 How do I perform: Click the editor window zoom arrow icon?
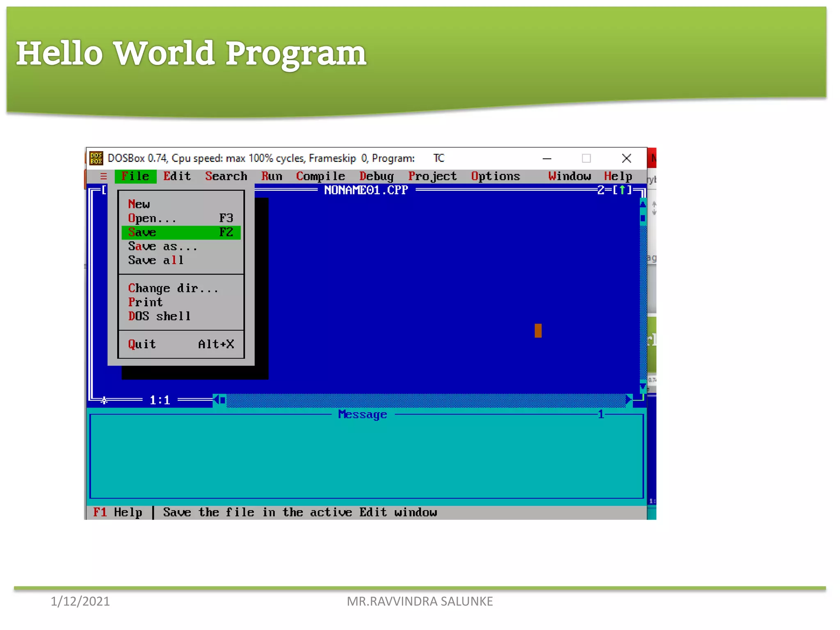coord(622,190)
